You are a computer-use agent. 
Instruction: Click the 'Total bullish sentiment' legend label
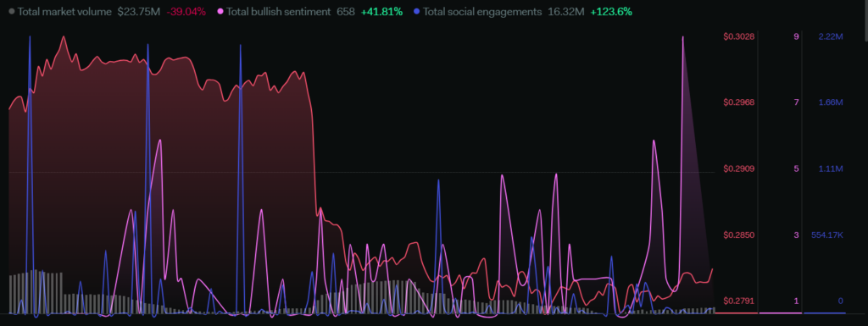[x=278, y=11]
